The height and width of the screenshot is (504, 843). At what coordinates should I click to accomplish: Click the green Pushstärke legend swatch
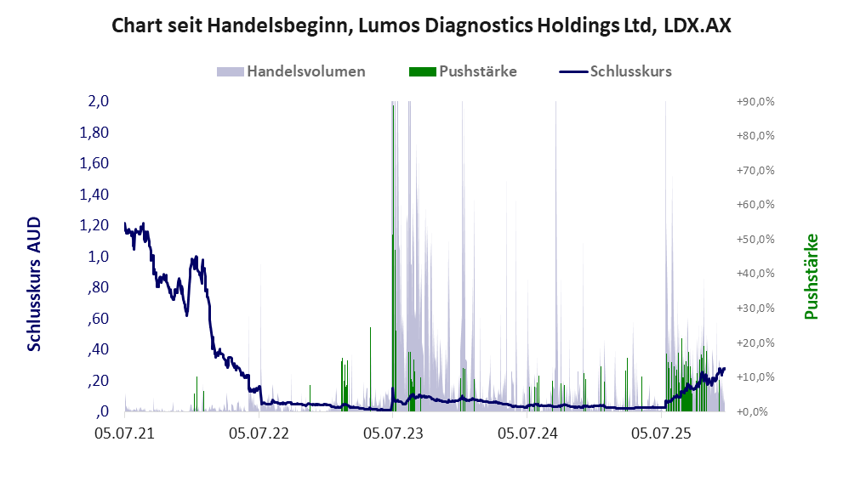point(422,71)
